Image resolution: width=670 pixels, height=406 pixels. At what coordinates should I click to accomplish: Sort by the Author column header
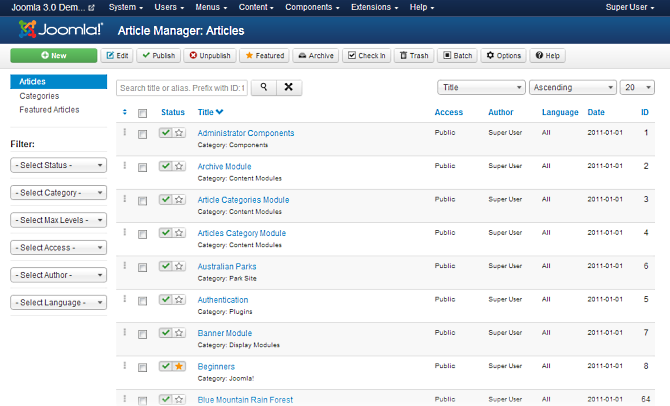pyautogui.click(x=501, y=112)
